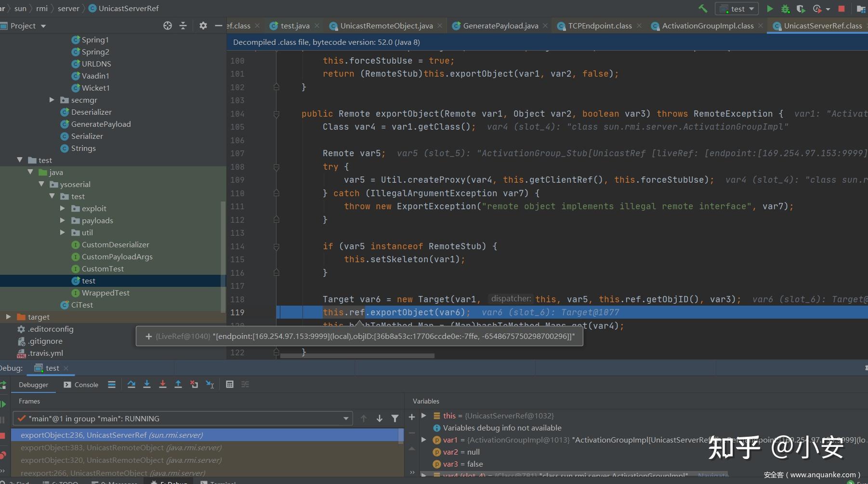868x484 pixels.
Task: Click the next frame down arrow
Action: pyautogui.click(x=380, y=418)
